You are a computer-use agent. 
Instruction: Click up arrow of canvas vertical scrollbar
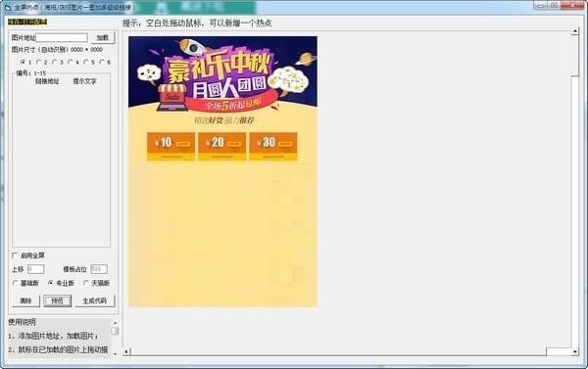point(575,31)
